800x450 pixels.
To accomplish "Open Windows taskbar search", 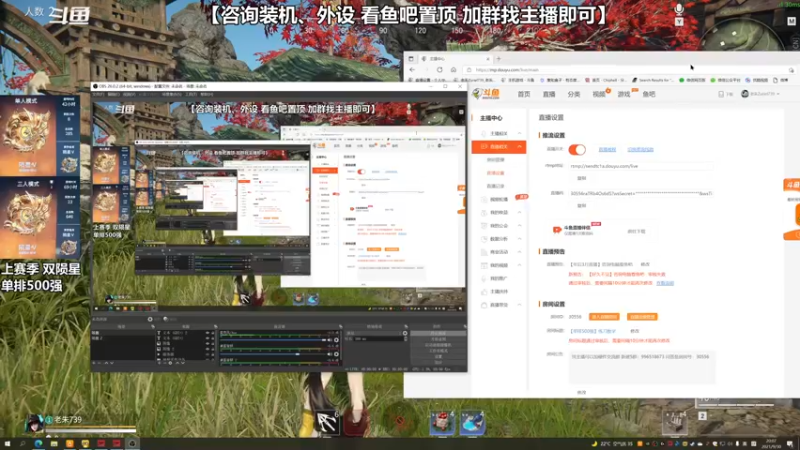I will [x=22, y=444].
